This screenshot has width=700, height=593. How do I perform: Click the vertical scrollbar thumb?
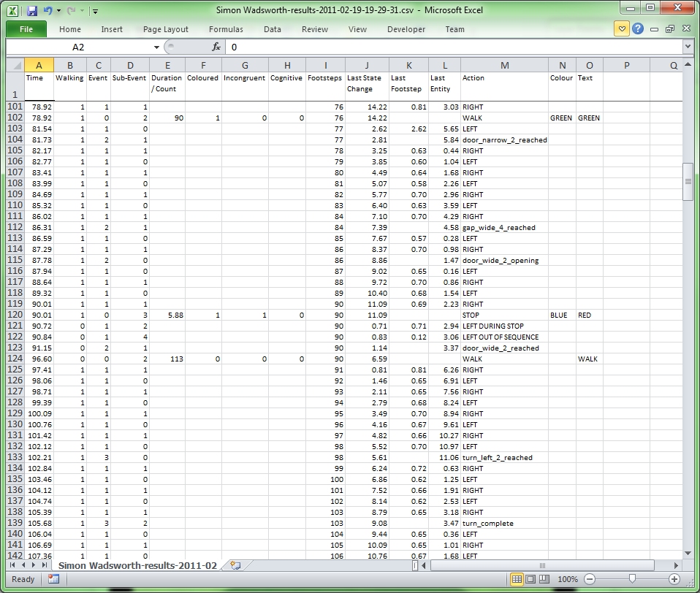coord(688,182)
